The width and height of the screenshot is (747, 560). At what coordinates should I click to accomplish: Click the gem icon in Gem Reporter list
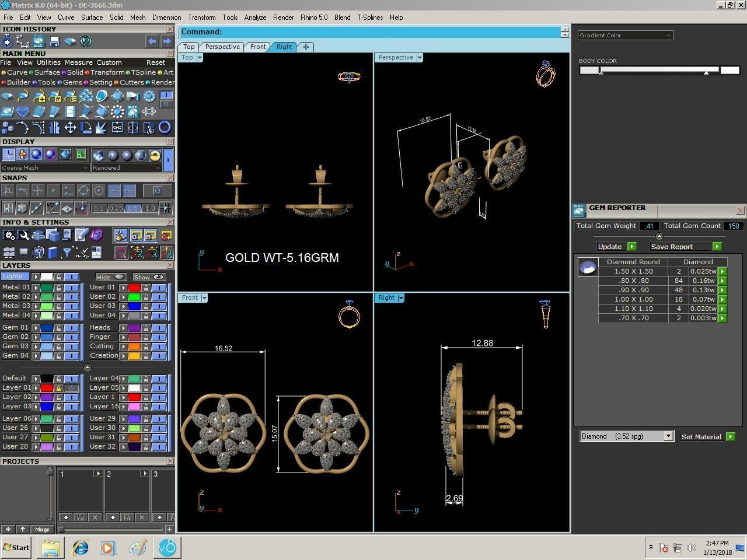[587, 267]
